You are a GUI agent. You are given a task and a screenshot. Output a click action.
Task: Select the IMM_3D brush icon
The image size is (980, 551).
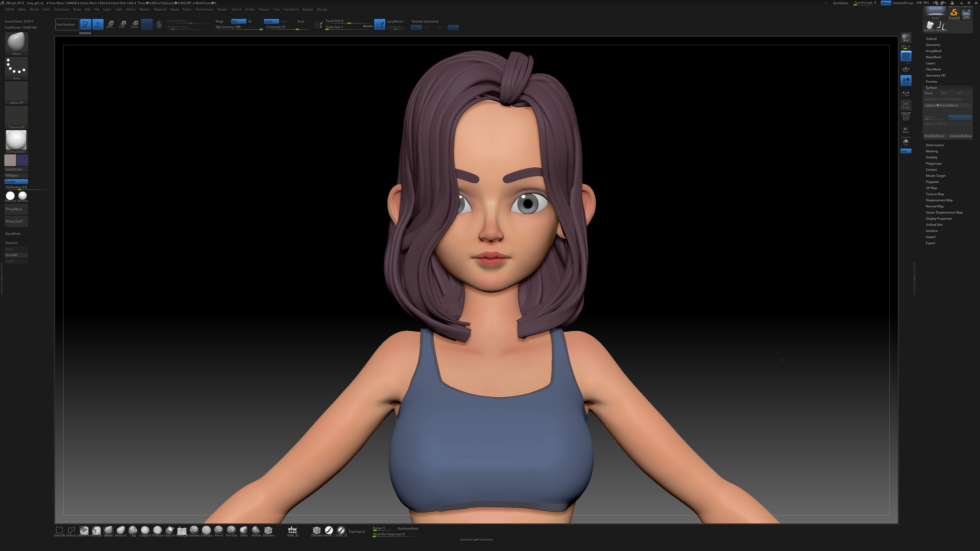click(x=292, y=531)
